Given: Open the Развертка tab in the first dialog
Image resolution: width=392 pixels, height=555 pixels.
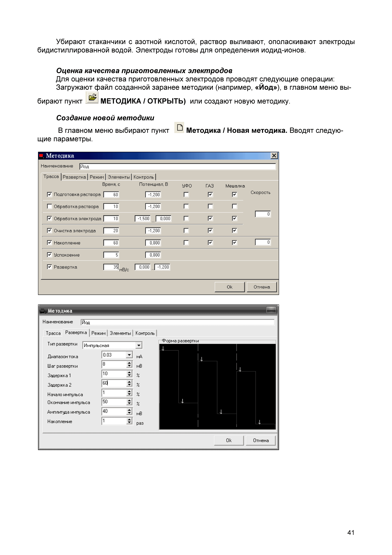Looking at the screenshot, I should coord(74,177).
